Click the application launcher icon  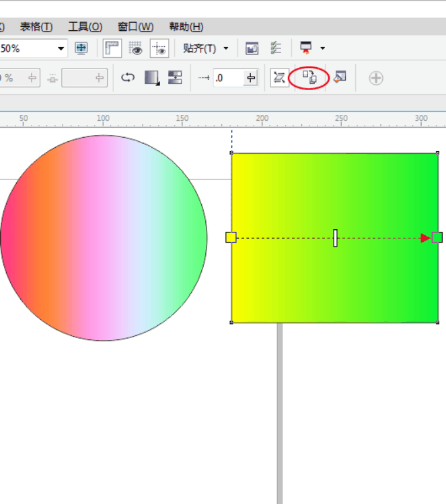[305, 48]
